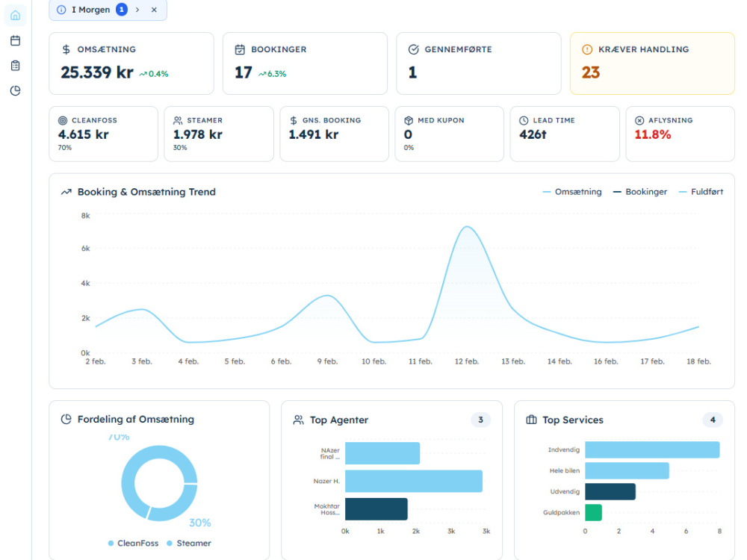Image resolution: width=747 pixels, height=560 pixels.
Task: Click the calendar icon on Bookinger card
Action: point(240,49)
